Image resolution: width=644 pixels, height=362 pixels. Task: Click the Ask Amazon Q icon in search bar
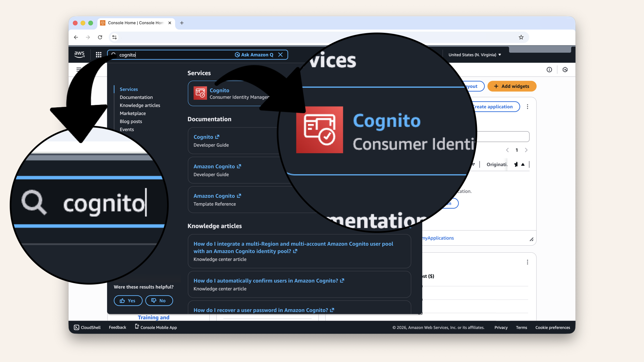(x=237, y=55)
